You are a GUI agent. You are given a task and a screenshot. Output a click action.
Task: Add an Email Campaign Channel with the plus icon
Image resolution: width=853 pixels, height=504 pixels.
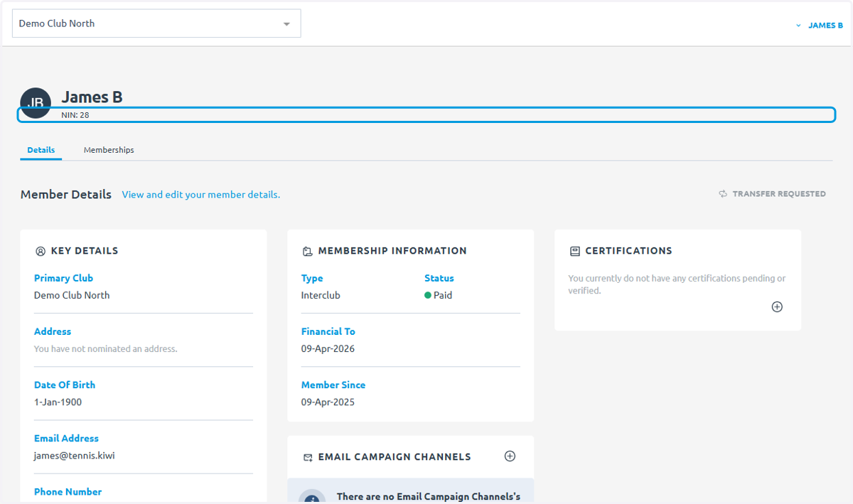pos(510,456)
